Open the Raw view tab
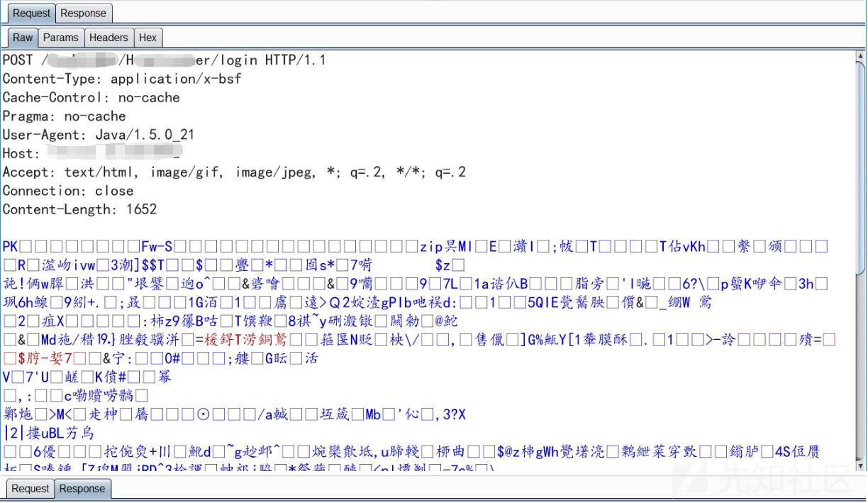Image resolution: width=868 pixels, height=503 pixels. [23, 38]
